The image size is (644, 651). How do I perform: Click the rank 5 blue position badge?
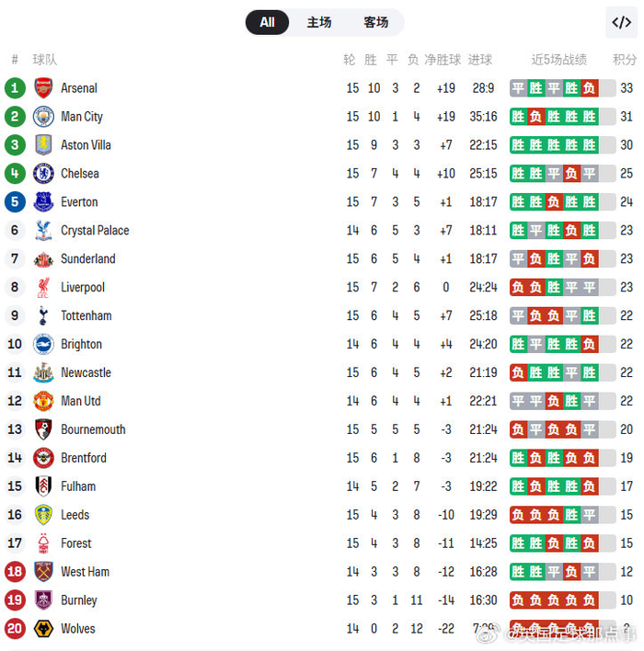14,202
